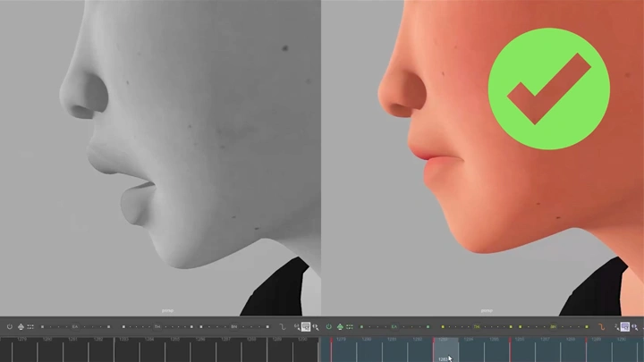This screenshot has width=644, height=362.
Task: Click the gray curve icon in left toolbar
Action: click(282, 327)
